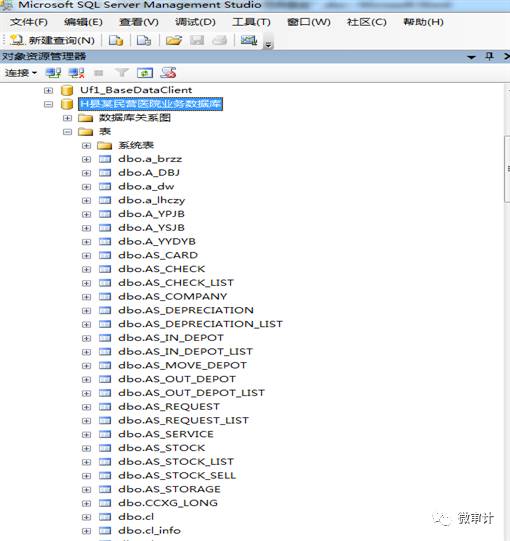Click the table icon of dbo.a_dw

coord(105,187)
